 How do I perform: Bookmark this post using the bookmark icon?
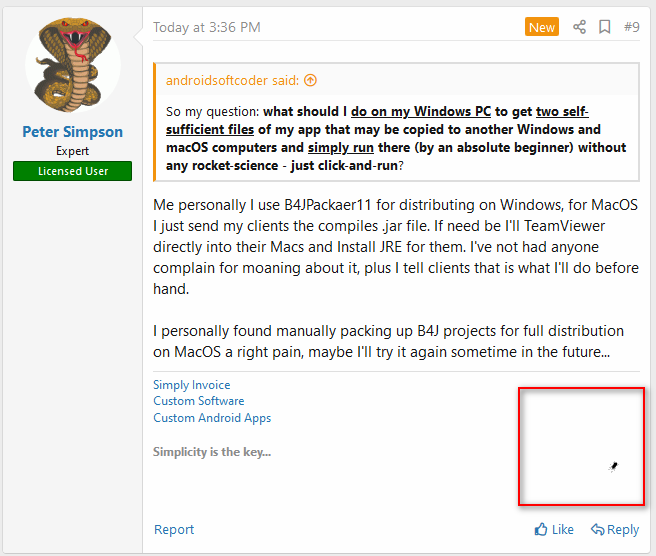pos(605,27)
